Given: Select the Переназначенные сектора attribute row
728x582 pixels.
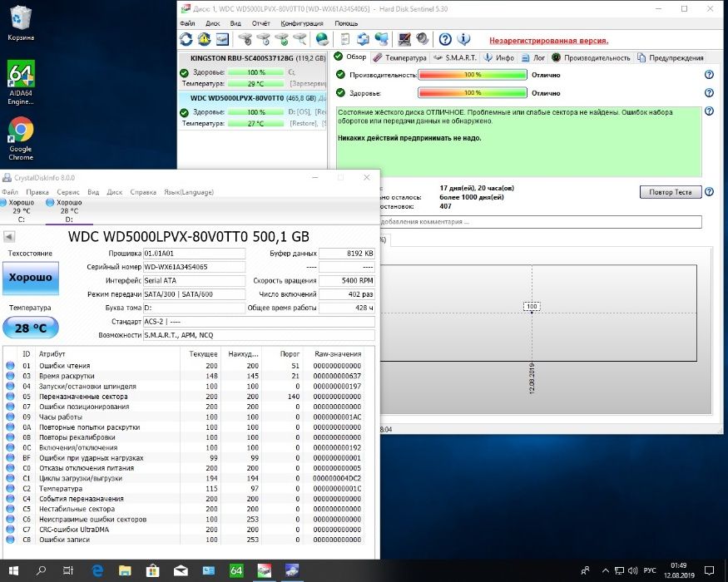Looking at the screenshot, I should (x=185, y=397).
